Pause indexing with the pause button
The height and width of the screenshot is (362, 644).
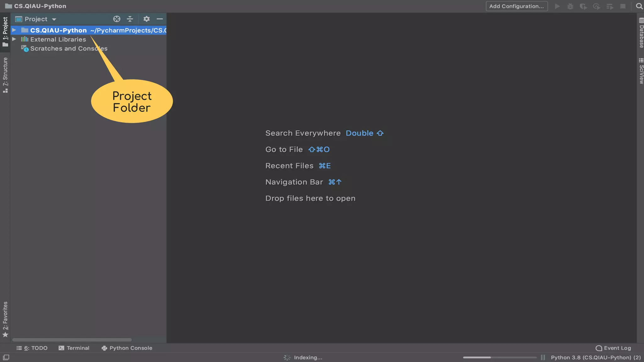click(x=543, y=357)
